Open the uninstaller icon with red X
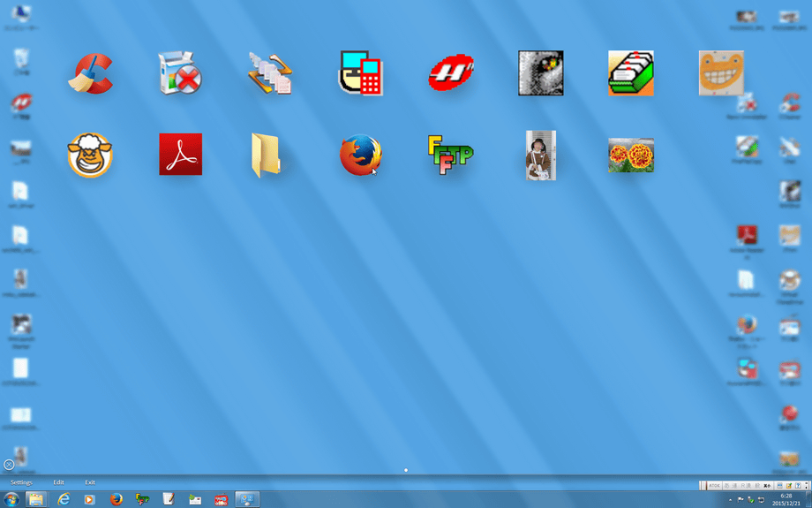Screen dimensions: 812x508 tap(180, 72)
